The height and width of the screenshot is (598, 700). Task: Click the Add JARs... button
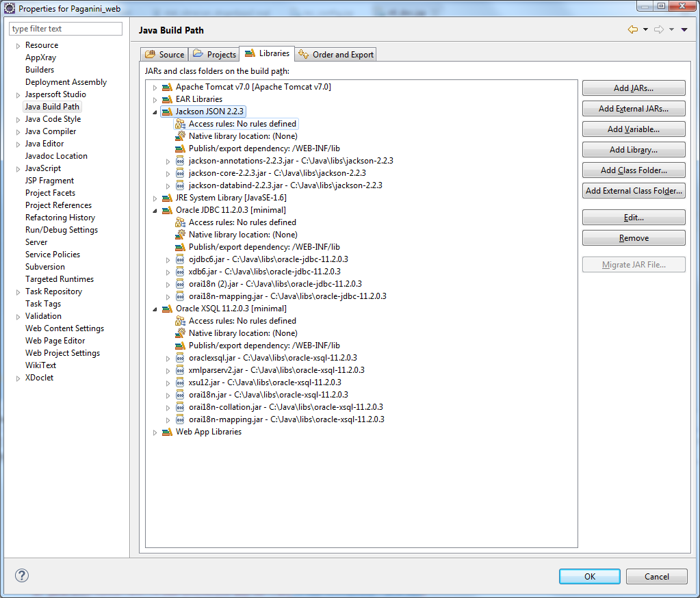(x=634, y=88)
